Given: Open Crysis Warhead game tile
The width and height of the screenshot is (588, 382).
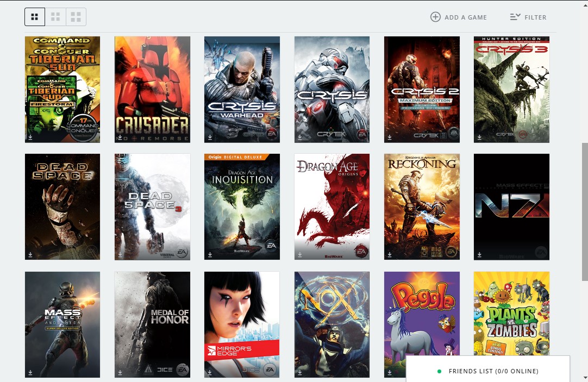Looking at the screenshot, I should click(242, 89).
